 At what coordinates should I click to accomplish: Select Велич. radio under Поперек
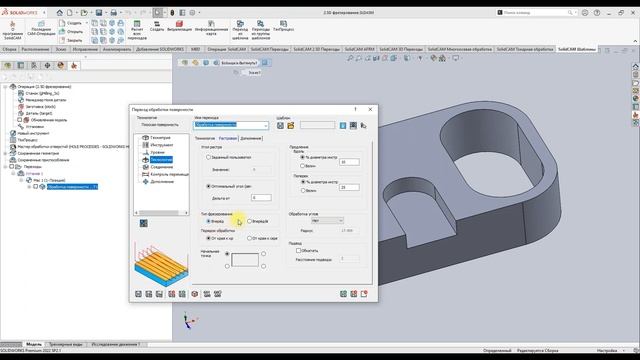[302, 190]
